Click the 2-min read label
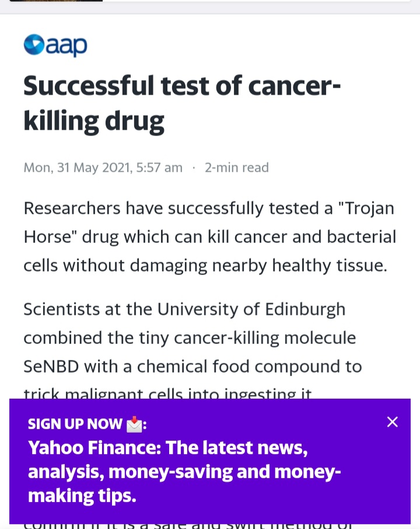 237,168
